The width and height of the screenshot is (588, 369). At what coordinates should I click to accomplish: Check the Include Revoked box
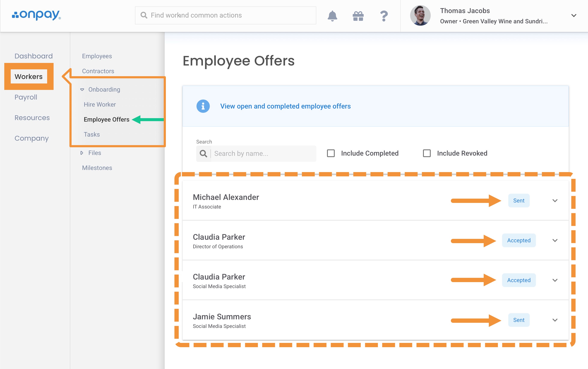[x=427, y=153]
